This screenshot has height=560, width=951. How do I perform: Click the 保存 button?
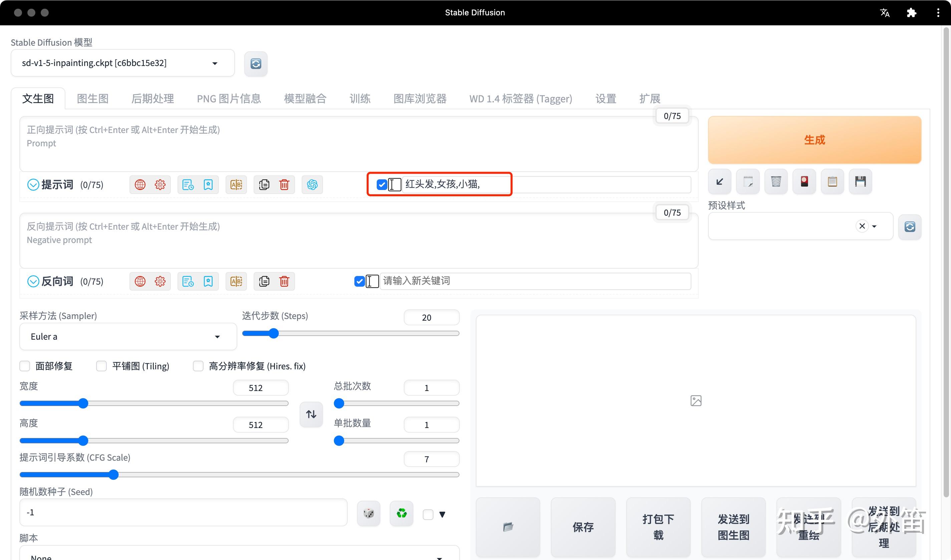583,527
